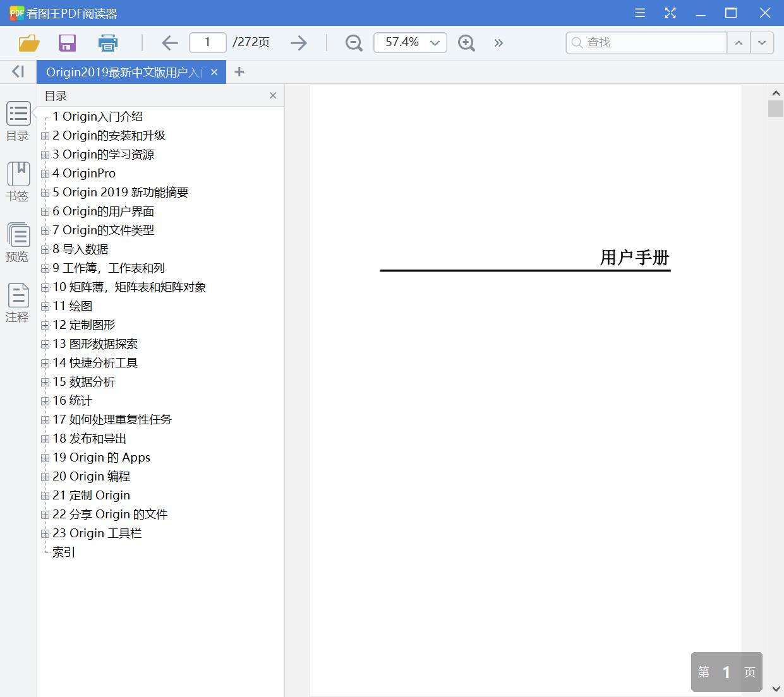
Task: Go to previous page arrow
Action: tap(170, 43)
